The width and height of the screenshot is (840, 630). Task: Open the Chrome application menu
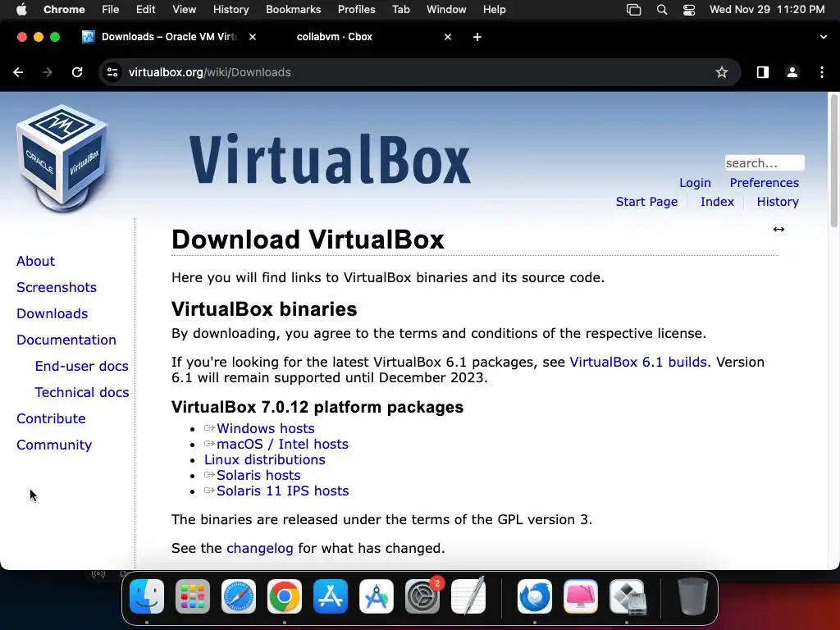(64, 10)
